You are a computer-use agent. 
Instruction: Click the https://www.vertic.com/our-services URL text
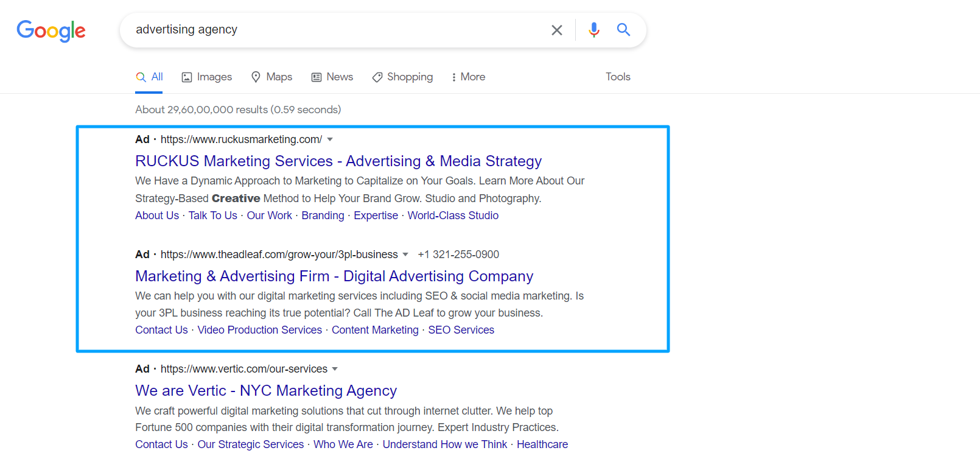pyautogui.click(x=244, y=369)
